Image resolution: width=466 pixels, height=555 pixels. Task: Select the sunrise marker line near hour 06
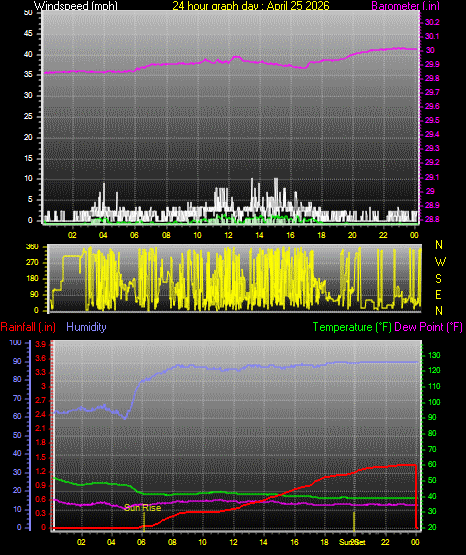[x=144, y=521]
